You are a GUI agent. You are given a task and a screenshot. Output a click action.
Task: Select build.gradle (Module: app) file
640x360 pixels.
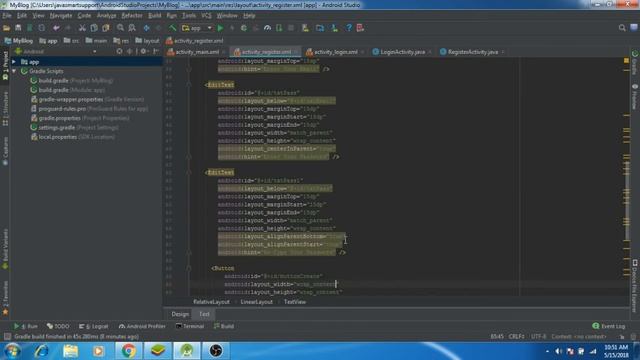click(68, 90)
